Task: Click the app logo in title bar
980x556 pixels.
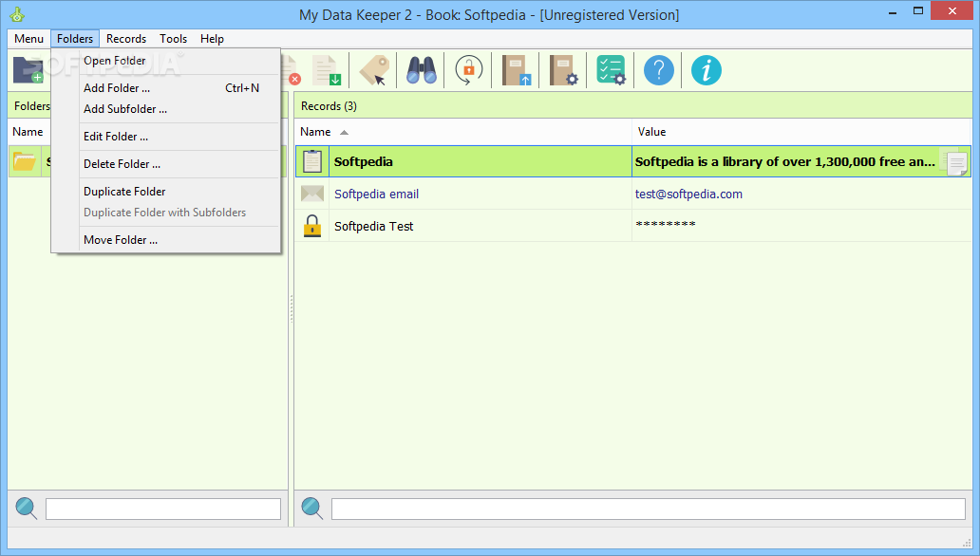Action: [x=17, y=14]
